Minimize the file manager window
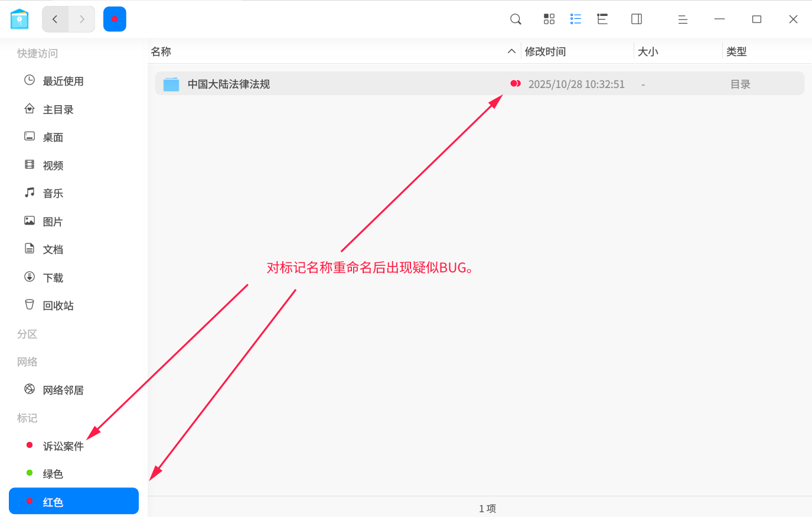This screenshot has height=517, width=812. tap(719, 19)
